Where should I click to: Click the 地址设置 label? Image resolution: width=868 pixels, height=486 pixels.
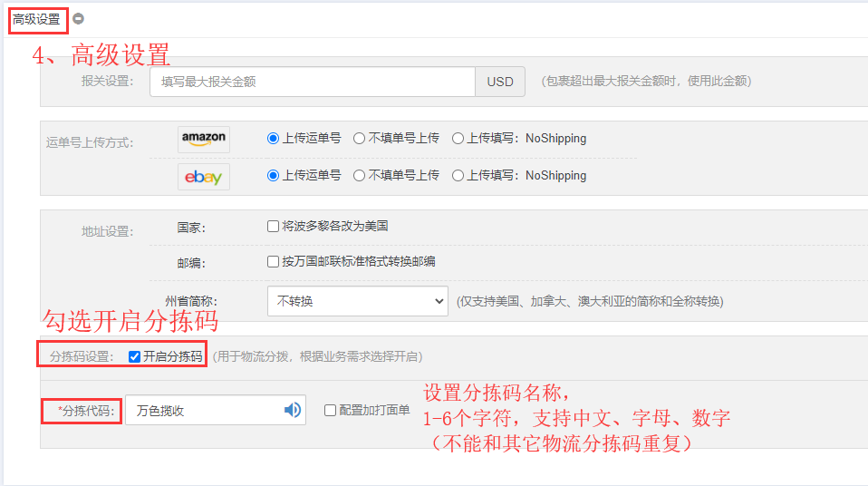pyautogui.click(x=108, y=231)
